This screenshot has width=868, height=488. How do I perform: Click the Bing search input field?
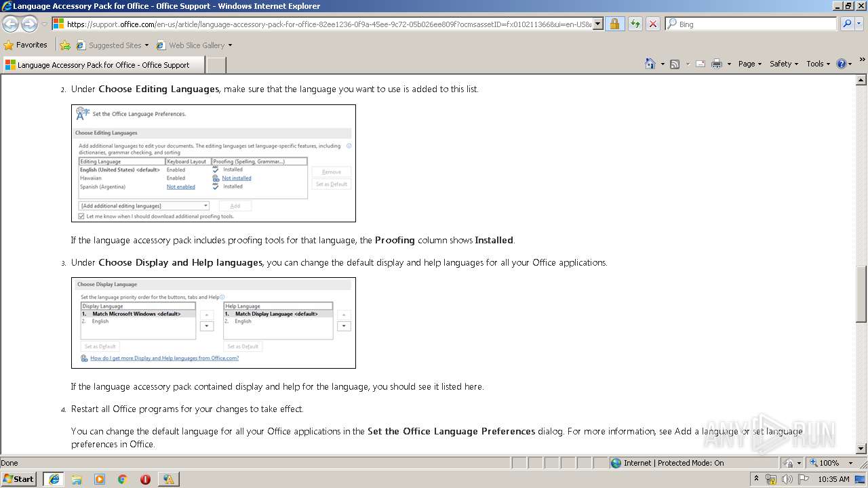point(751,24)
